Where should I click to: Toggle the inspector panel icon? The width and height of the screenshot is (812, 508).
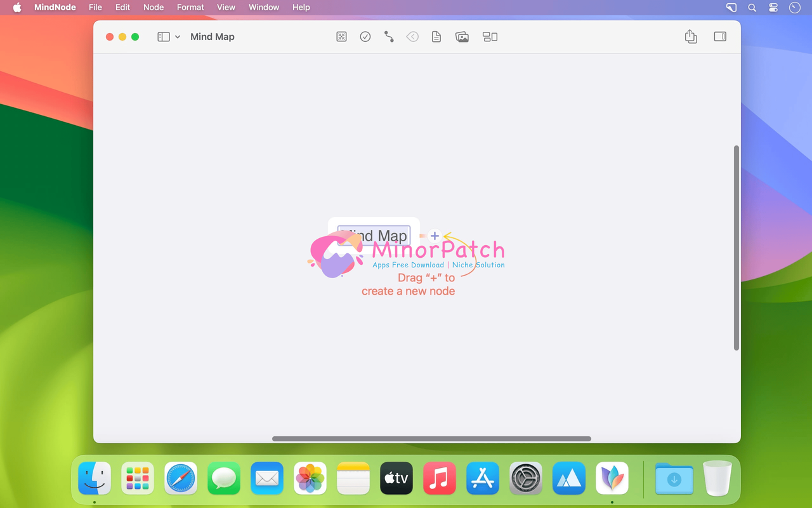click(x=720, y=37)
